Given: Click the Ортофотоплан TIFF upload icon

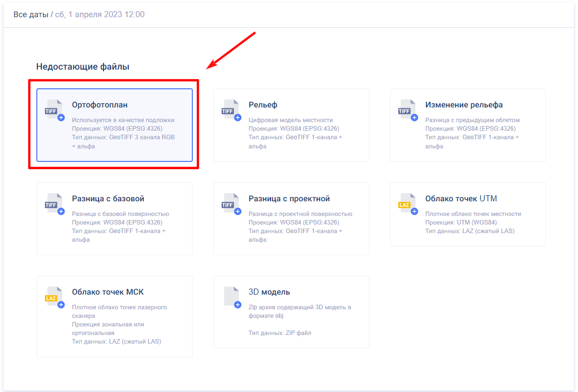Looking at the screenshot, I should coord(55,110).
